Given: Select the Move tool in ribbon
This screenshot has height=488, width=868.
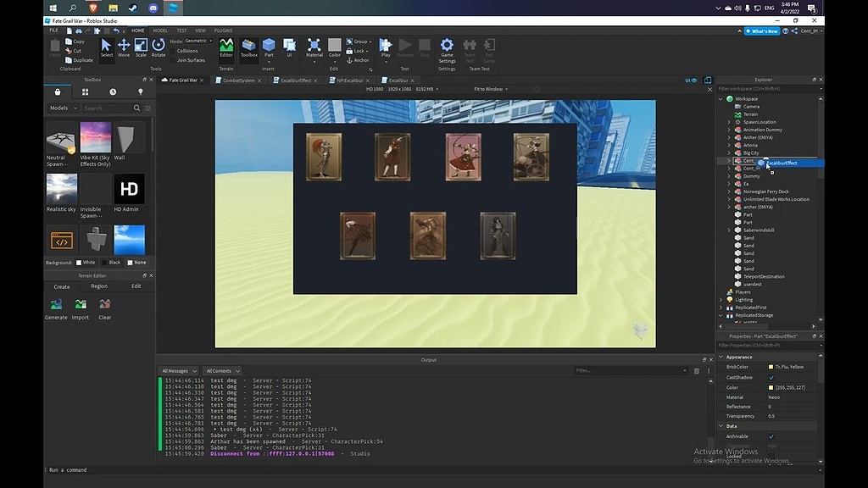Looking at the screenshot, I should click(x=124, y=47).
